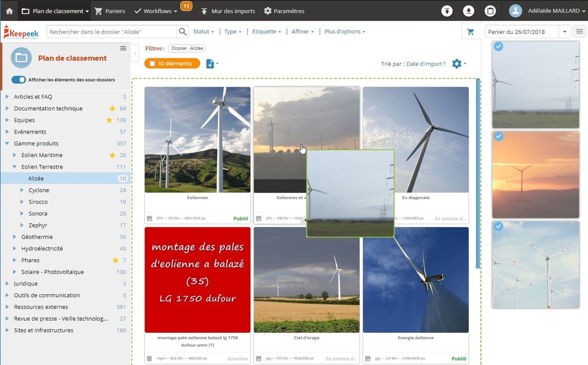Uncheck the sunset basket image checkmark
Viewport: 588px width, 365px height.
click(498, 136)
